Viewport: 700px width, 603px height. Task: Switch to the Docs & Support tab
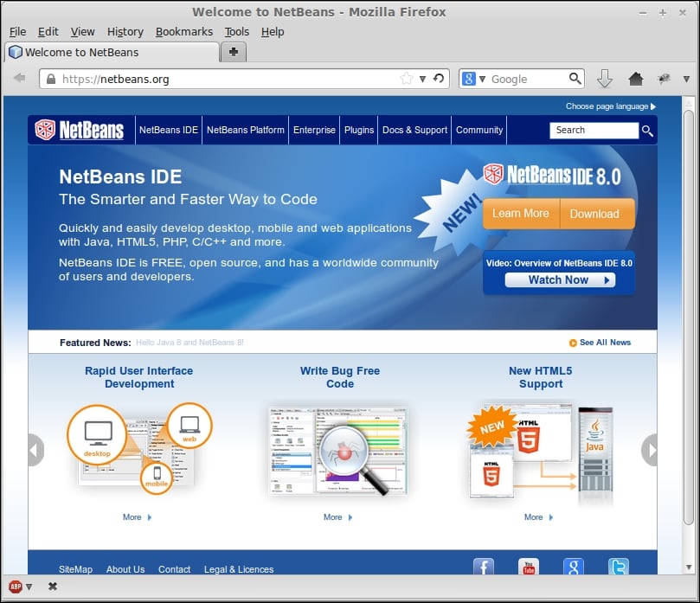(x=414, y=130)
